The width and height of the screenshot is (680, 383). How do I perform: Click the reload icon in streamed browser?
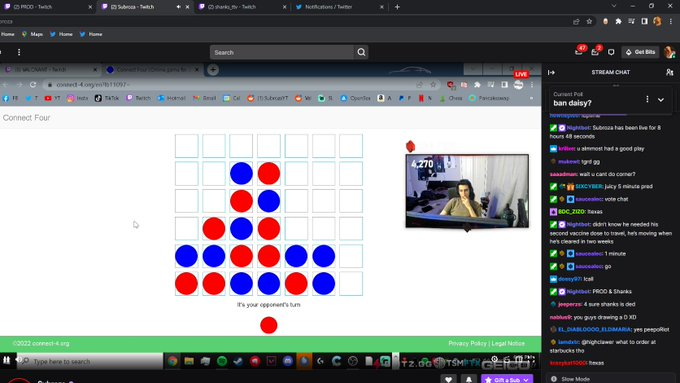click(33, 85)
